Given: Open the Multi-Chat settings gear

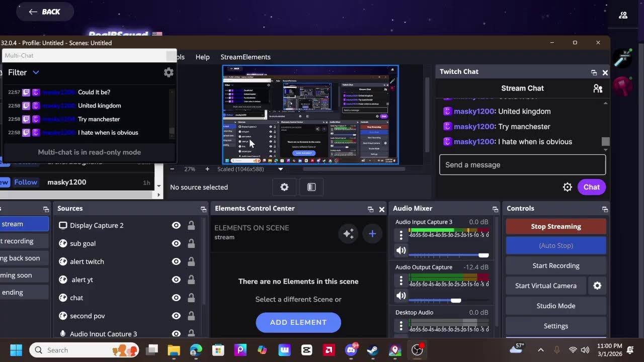Looking at the screenshot, I should [169, 72].
